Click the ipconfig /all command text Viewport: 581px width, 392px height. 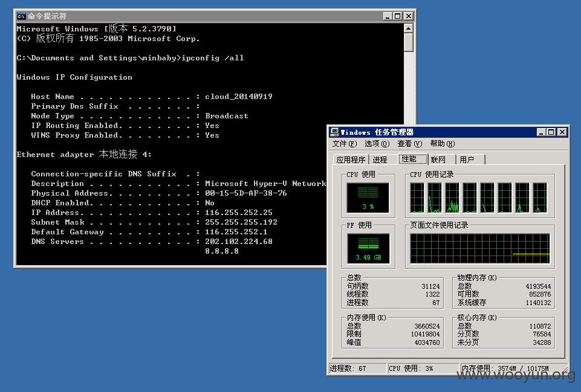tap(213, 58)
